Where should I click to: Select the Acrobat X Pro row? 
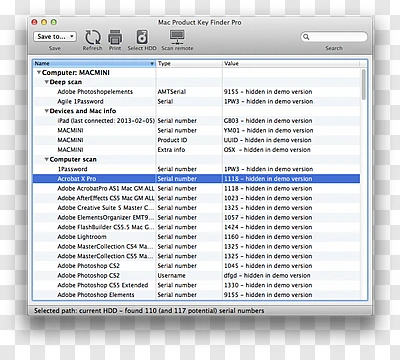[x=196, y=179]
